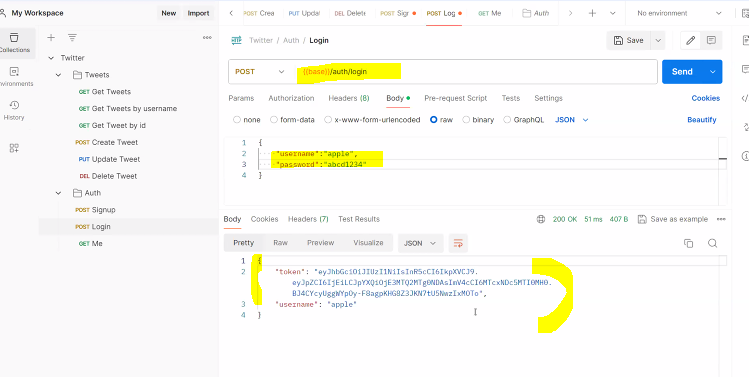Image resolution: width=749 pixels, height=377 pixels.
Task: Open response three-dot more options
Action: click(x=721, y=219)
